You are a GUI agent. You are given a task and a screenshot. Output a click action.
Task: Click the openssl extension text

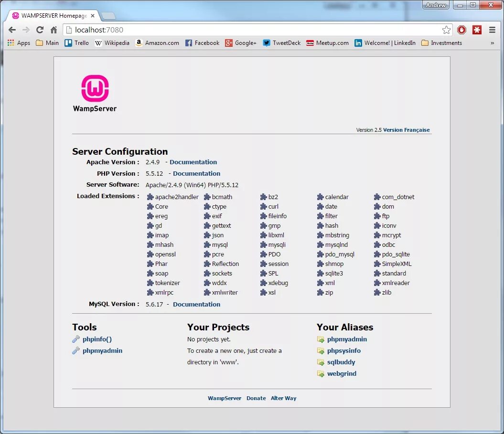click(165, 254)
